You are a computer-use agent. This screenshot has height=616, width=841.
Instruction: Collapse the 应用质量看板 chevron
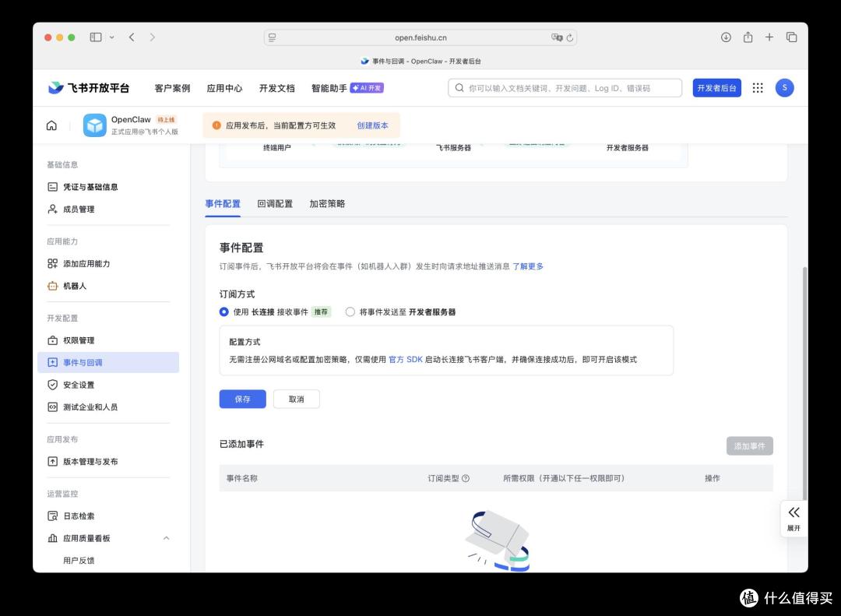pos(167,538)
